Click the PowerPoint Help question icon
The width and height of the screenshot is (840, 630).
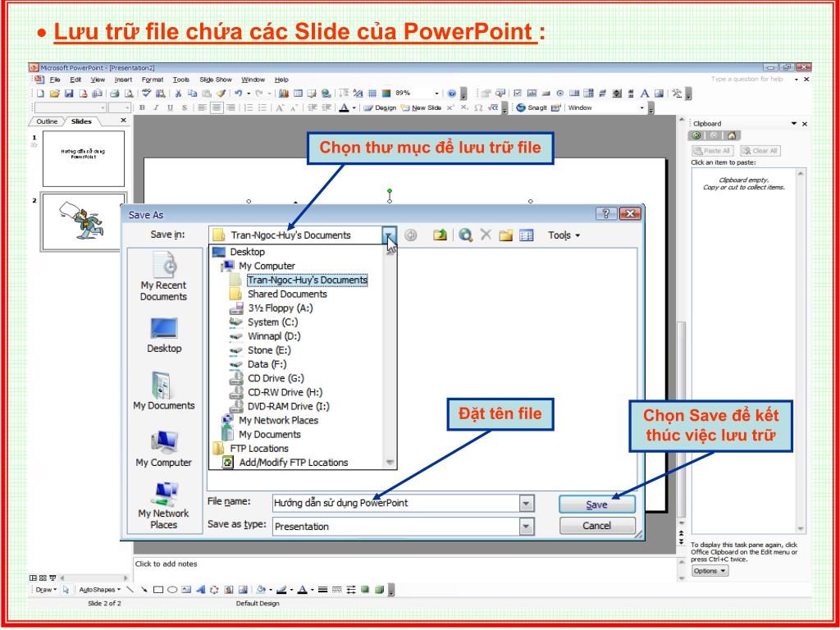(x=452, y=94)
